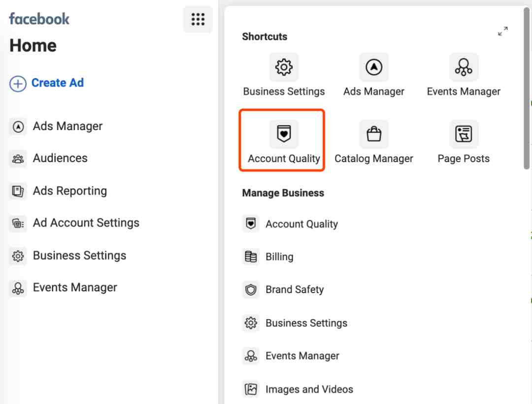532x404 pixels.
Task: Select Ads Manager in left sidebar
Action: pyautogui.click(x=67, y=126)
